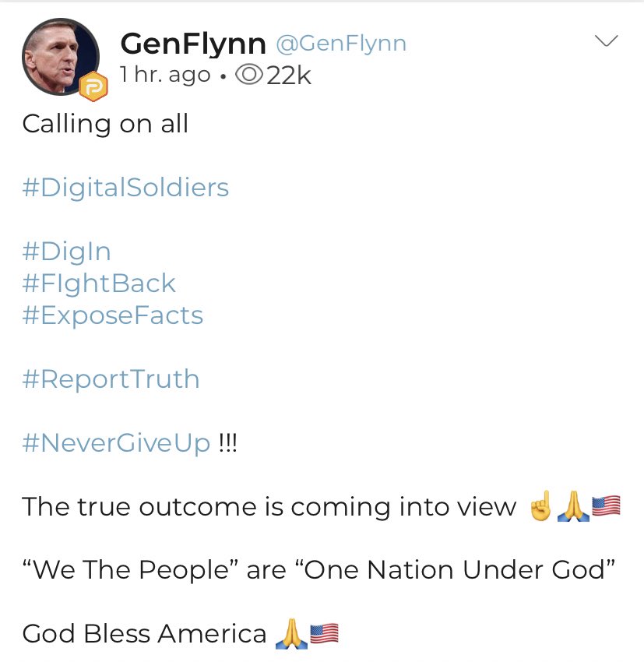Open the #DigitalSoldiers hashtag
Screen dimensions: 644x662
(125, 188)
